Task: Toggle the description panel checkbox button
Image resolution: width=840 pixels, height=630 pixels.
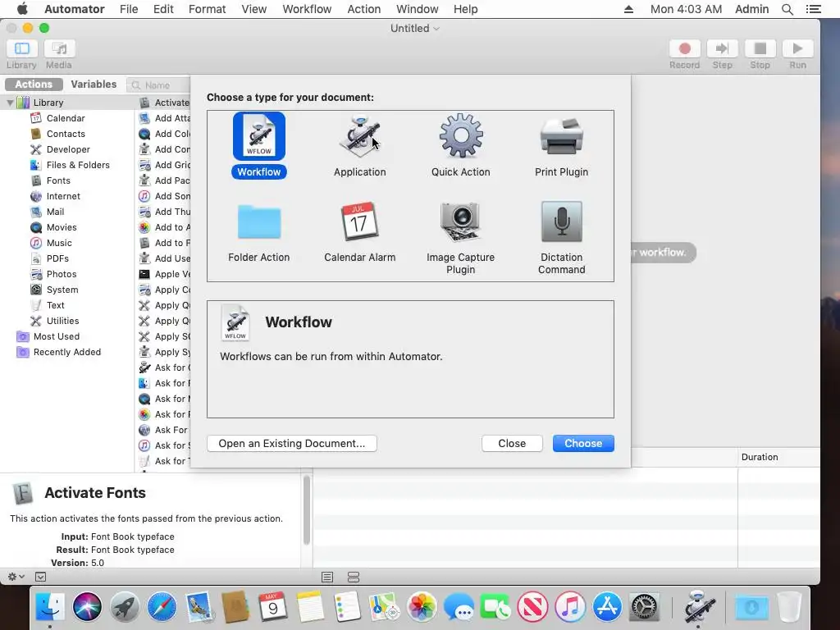Action: (x=41, y=577)
